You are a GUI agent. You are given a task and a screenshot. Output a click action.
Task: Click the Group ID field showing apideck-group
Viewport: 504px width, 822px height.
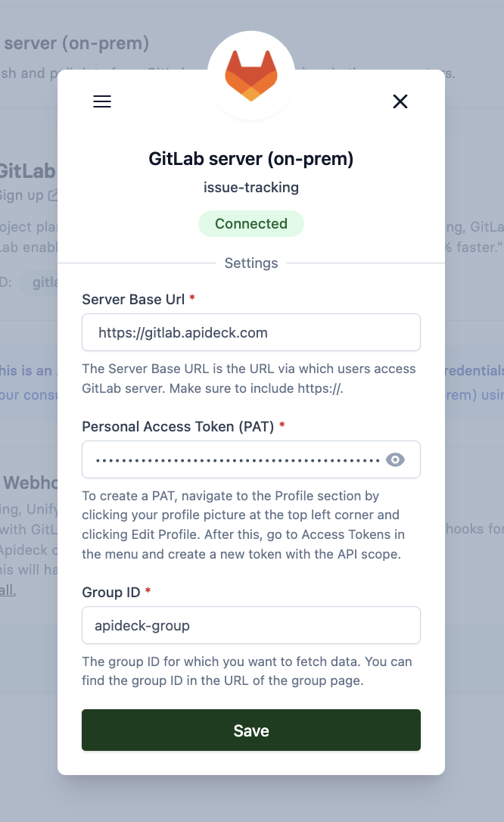pyautogui.click(x=251, y=625)
